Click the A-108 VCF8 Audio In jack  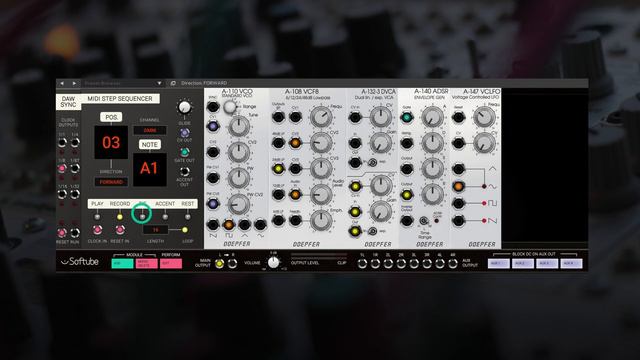295,195
